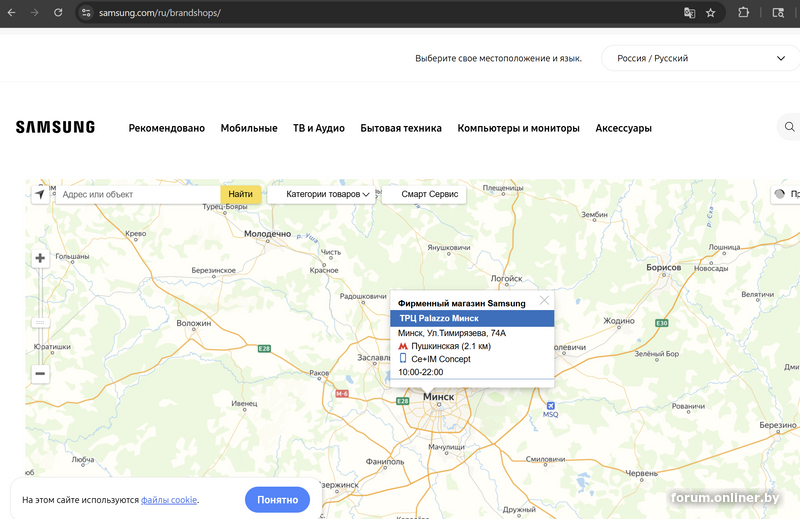Click the Фаниполь label on map
This screenshot has width=800, height=519.
tap(385, 461)
